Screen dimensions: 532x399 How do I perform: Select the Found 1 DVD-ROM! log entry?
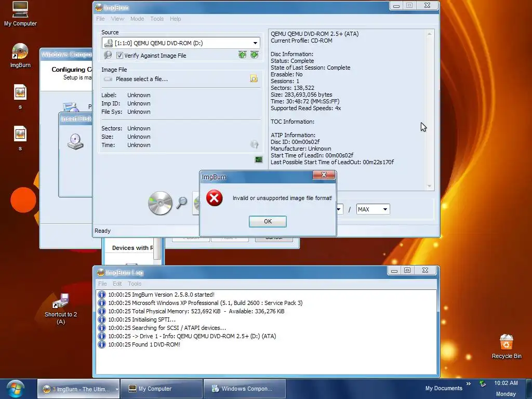pyautogui.click(x=144, y=344)
